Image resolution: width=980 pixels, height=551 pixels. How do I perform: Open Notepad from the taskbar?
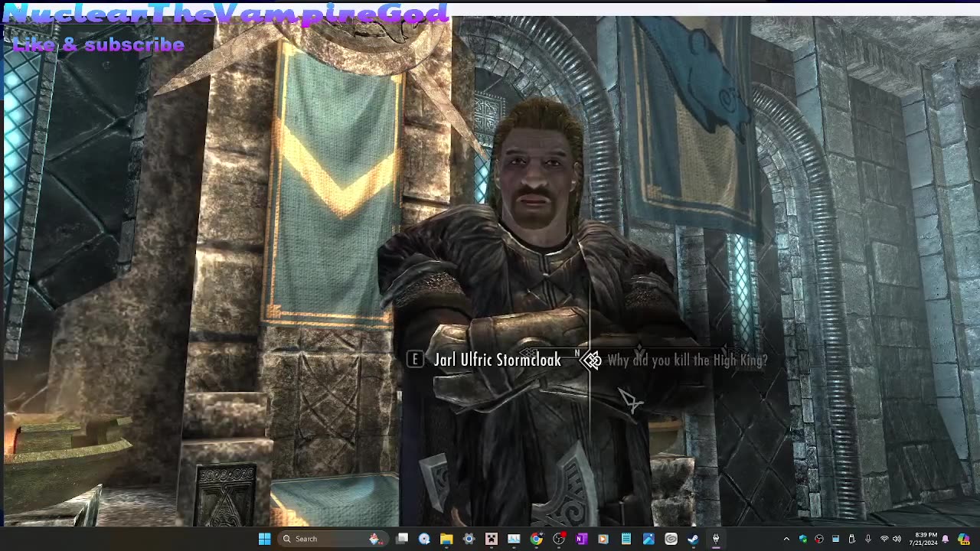626,539
